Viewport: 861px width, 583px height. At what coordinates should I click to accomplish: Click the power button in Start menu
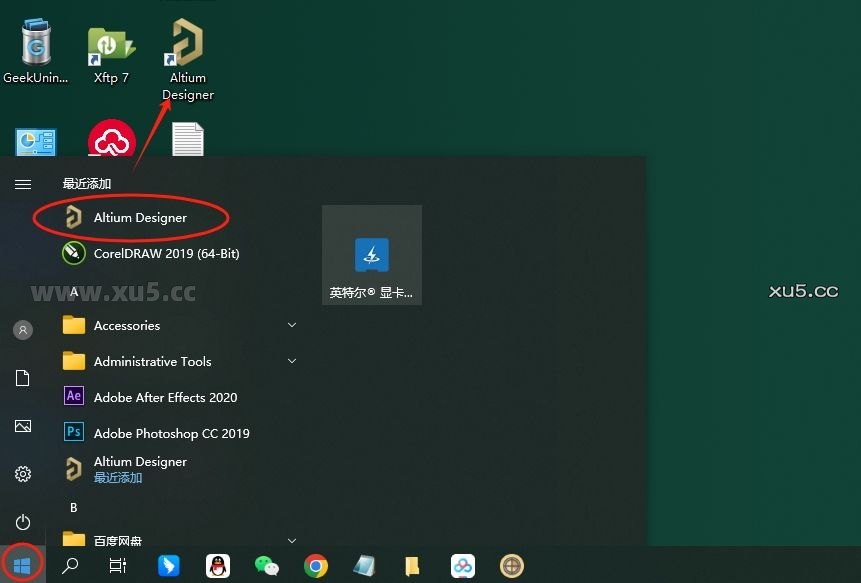22,522
